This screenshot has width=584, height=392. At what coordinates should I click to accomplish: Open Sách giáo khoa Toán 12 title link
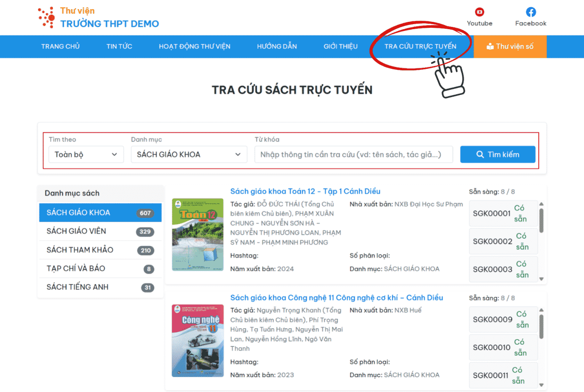pos(305,191)
